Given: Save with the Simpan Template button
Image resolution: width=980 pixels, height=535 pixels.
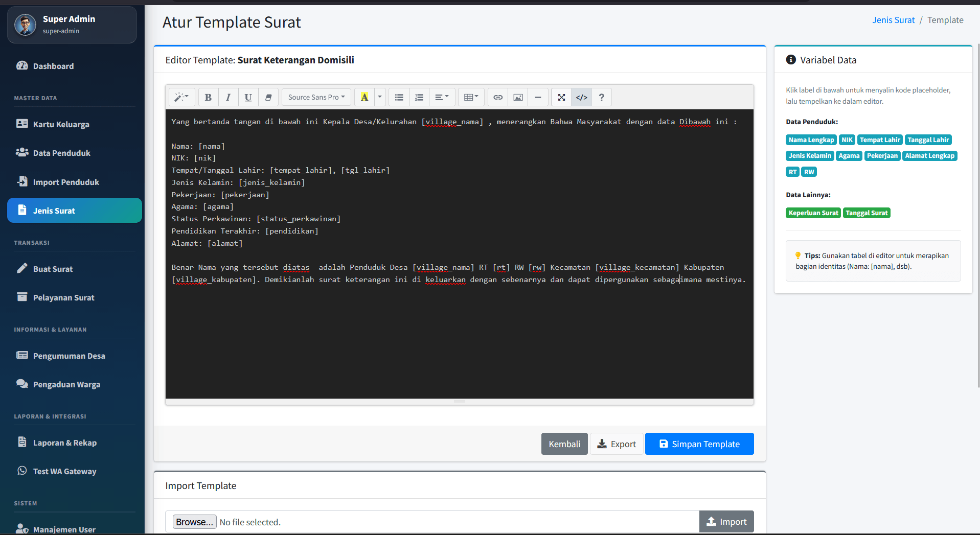Looking at the screenshot, I should [x=699, y=444].
